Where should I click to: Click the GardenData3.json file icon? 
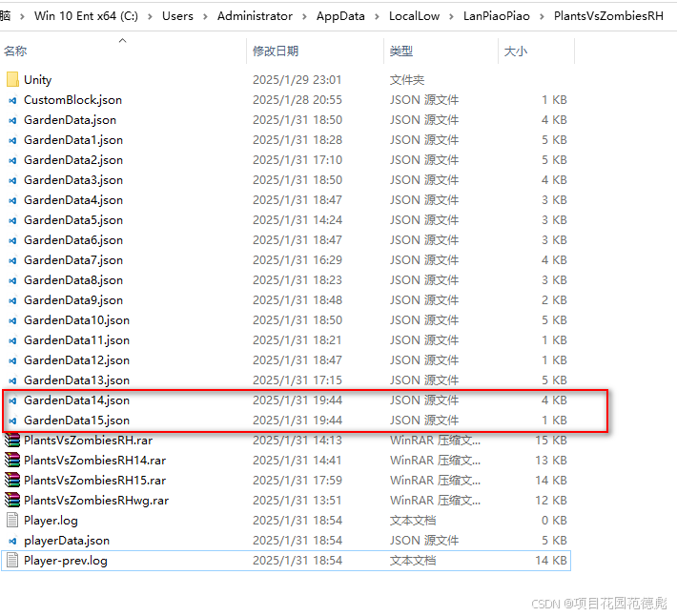coord(12,180)
